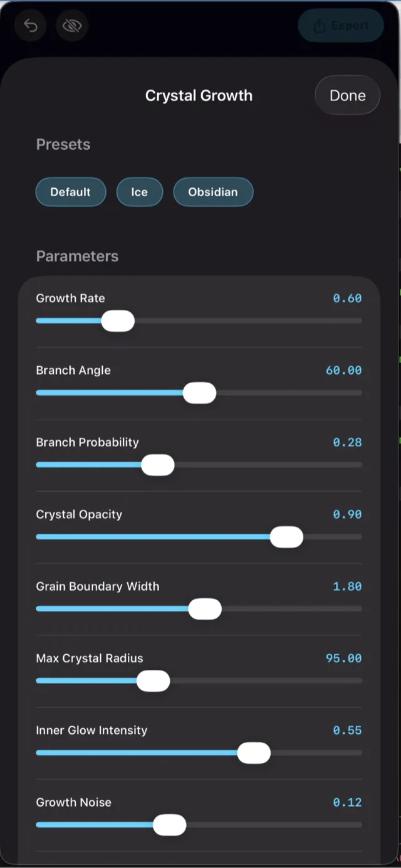
Task: Click the Branch Angle slider knob
Action: [199, 393]
